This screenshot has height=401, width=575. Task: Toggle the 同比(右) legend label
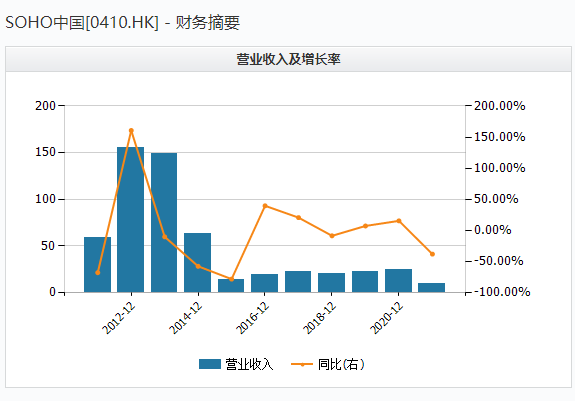tap(341, 364)
